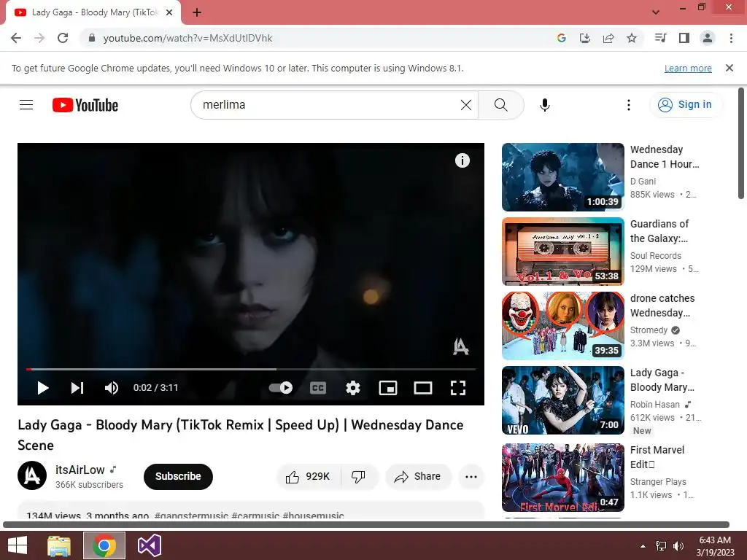The height and width of the screenshot is (560, 747).
Task: Click Google icon in address bar
Action: click(562, 38)
